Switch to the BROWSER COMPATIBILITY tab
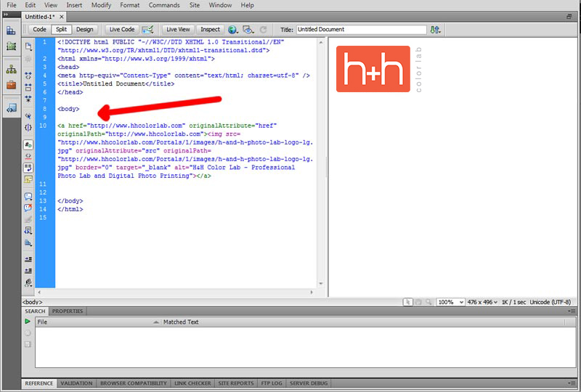The height and width of the screenshot is (392, 581). click(x=134, y=383)
